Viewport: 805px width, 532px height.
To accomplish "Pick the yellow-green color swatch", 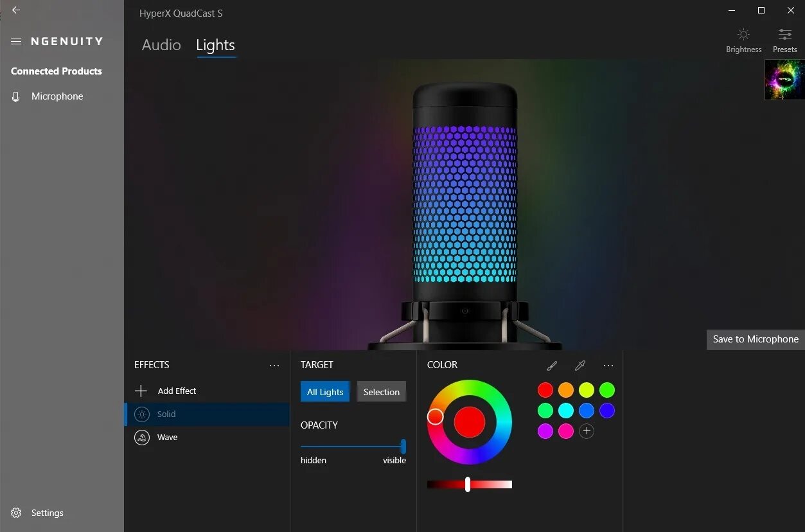I will (x=587, y=390).
